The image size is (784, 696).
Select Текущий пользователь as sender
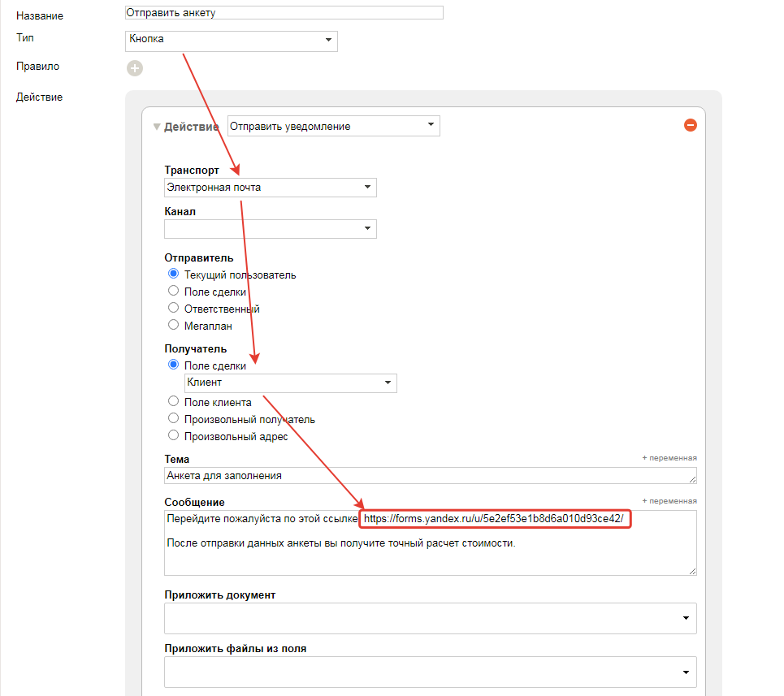(173, 275)
